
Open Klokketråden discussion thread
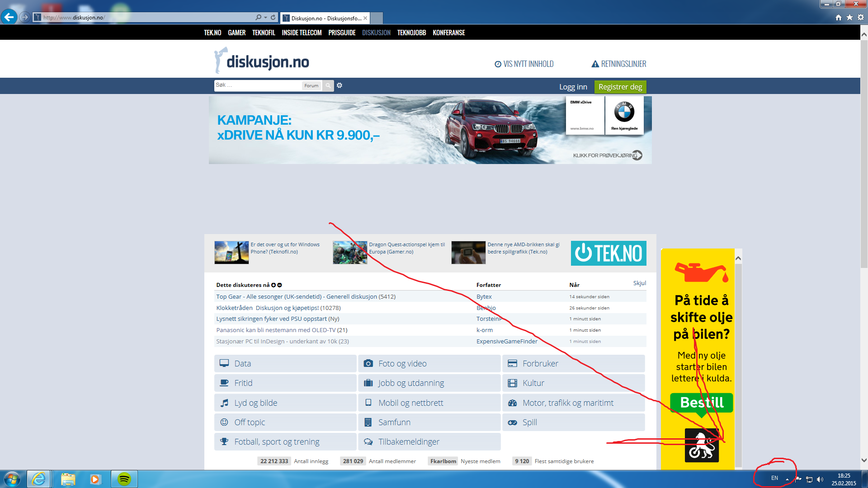tap(278, 308)
